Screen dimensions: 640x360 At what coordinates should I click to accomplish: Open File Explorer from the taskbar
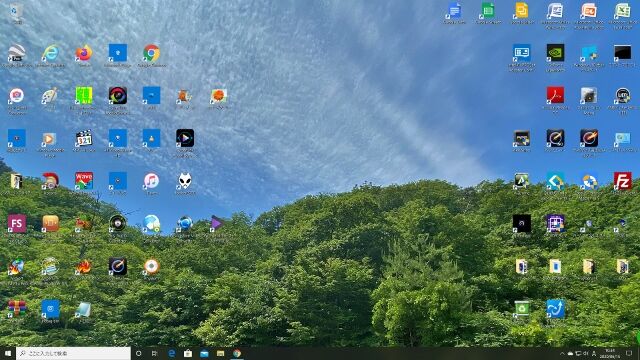tap(220, 353)
